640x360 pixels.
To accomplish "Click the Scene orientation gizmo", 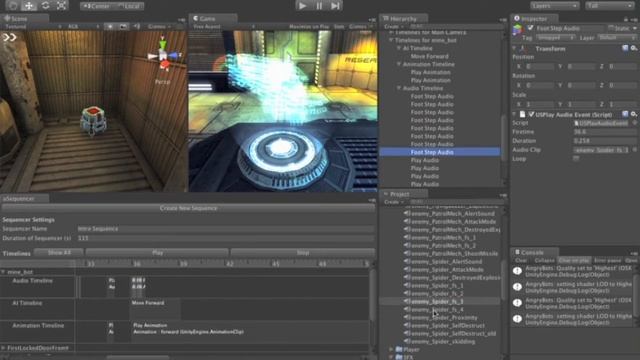I will (163, 55).
